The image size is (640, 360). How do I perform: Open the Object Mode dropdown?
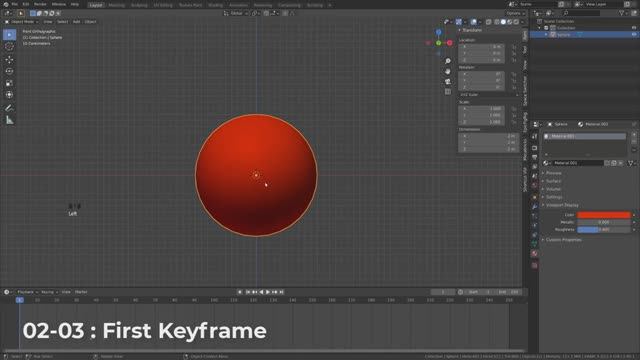(22, 22)
